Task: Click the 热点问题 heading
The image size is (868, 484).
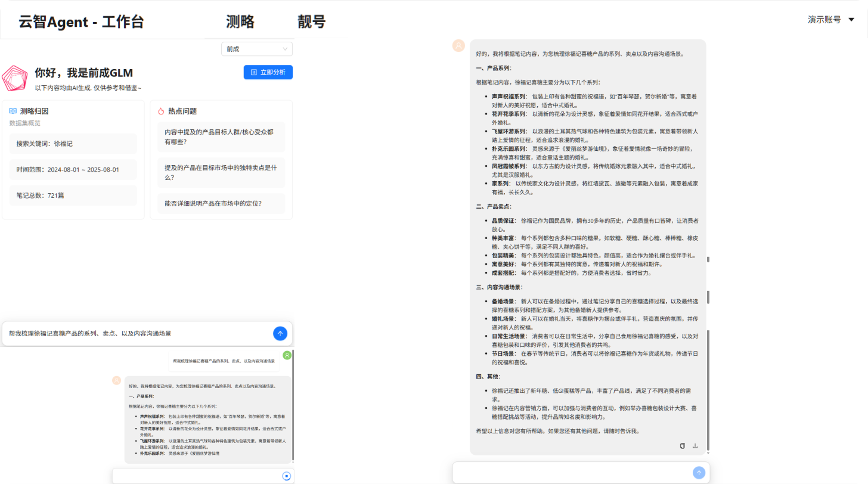Action: tap(182, 111)
